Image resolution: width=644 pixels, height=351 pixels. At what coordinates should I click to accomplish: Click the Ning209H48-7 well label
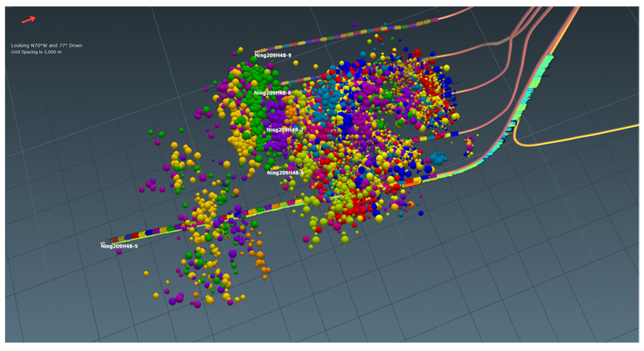pos(284,130)
